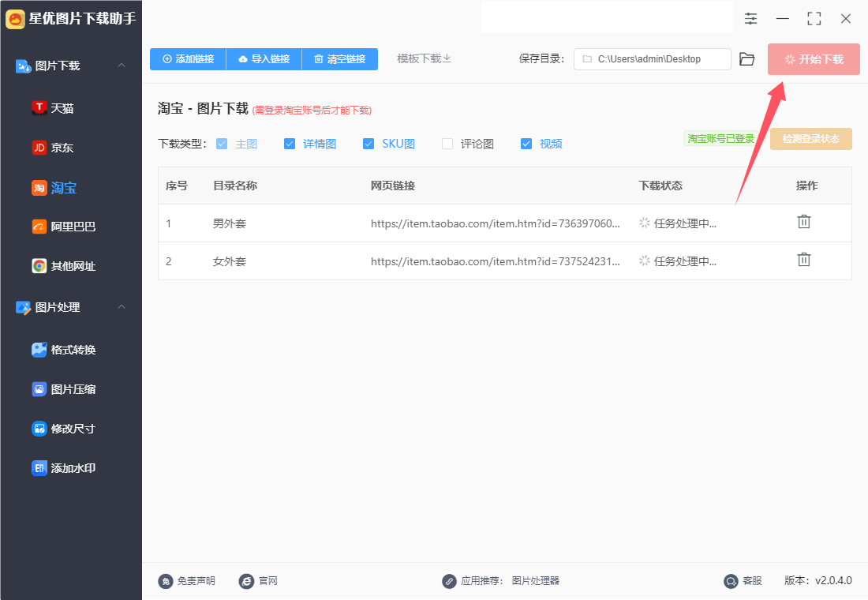
Task: Click the 图片处理器 recommended app link
Action: [x=535, y=580]
